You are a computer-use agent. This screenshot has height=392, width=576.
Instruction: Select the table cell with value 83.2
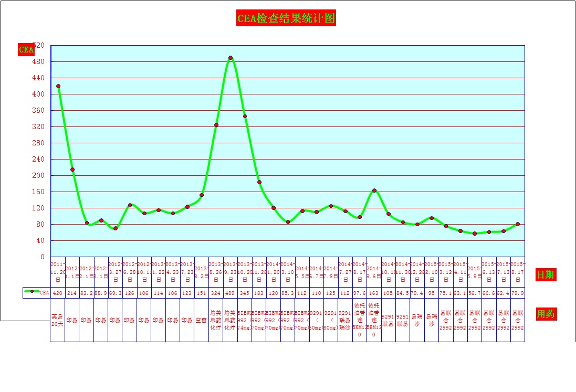click(x=86, y=293)
